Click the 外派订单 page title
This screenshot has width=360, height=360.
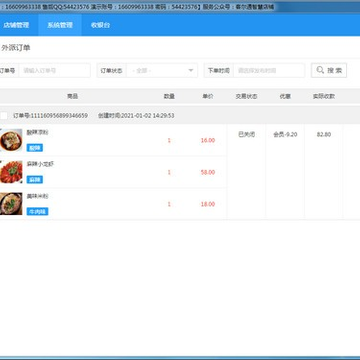(x=16, y=48)
